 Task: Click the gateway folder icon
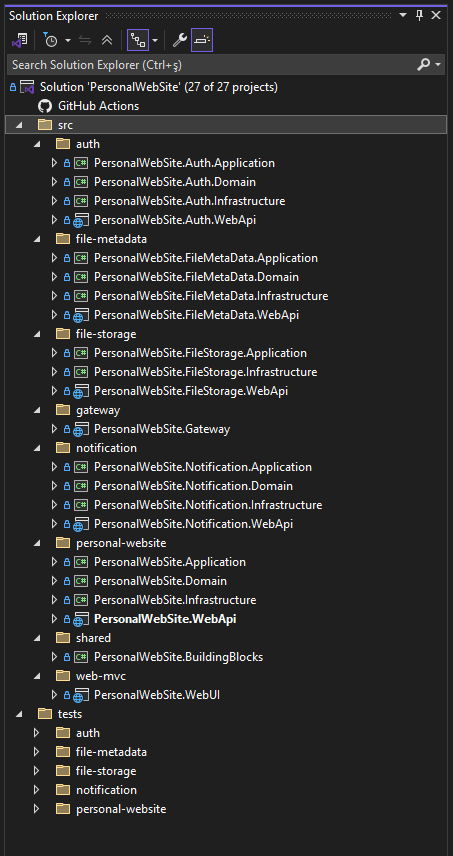point(63,409)
